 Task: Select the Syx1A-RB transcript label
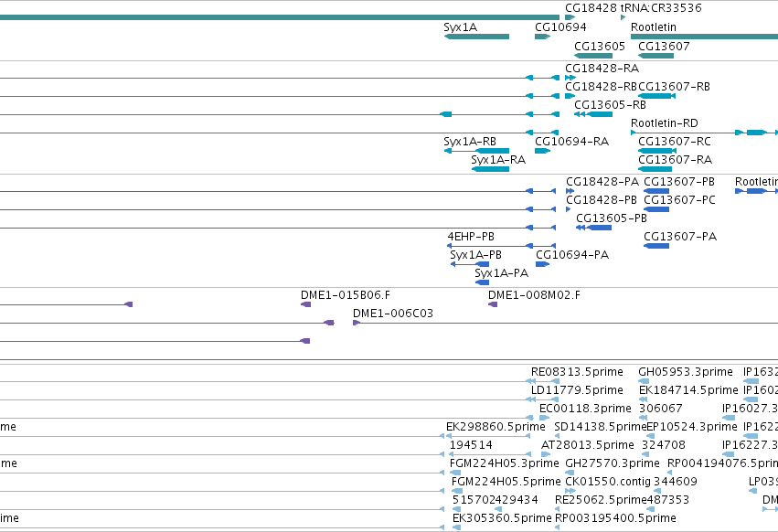coord(469,142)
